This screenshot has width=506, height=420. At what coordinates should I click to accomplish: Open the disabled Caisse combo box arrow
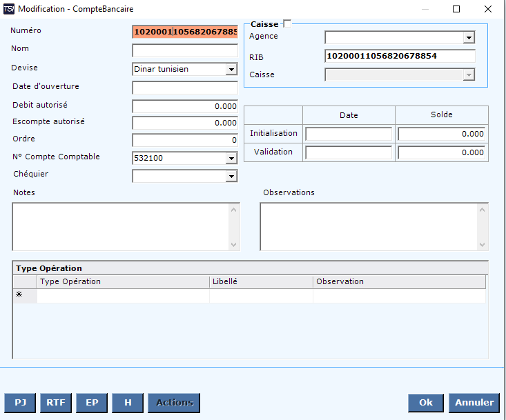click(469, 75)
